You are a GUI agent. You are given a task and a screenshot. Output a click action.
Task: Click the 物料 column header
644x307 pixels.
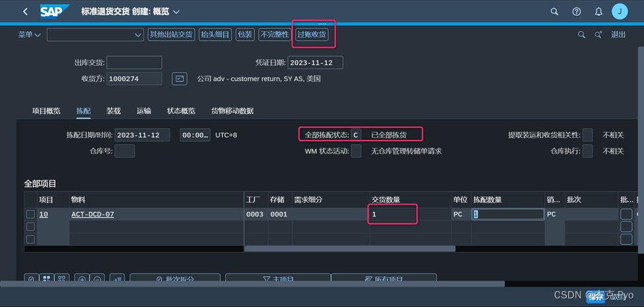click(x=156, y=199)
